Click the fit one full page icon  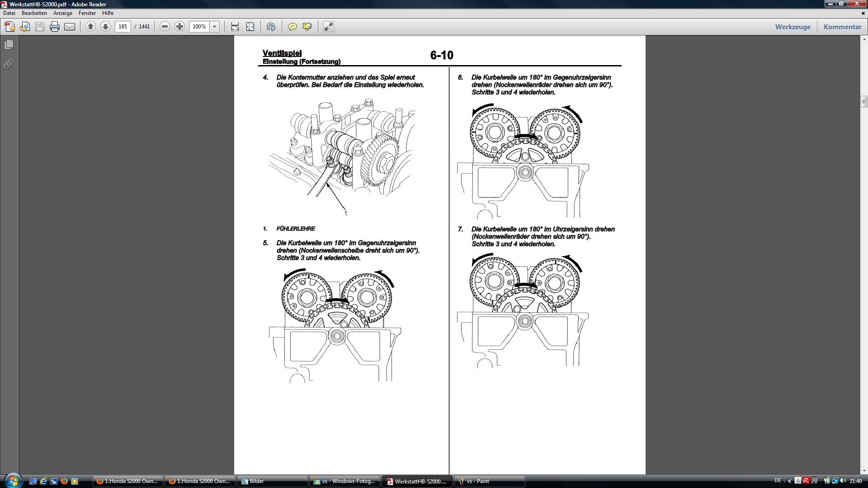coord(250,27)
